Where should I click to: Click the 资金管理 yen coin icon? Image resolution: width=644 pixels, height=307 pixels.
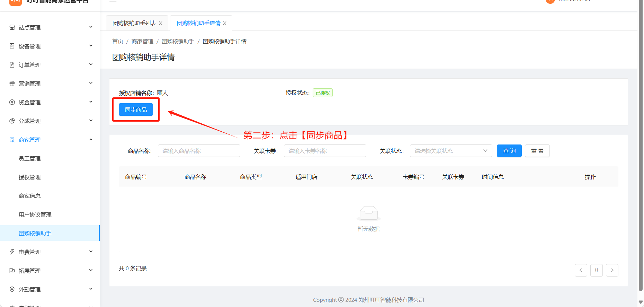pyautogui.click(x=12, y=102)
